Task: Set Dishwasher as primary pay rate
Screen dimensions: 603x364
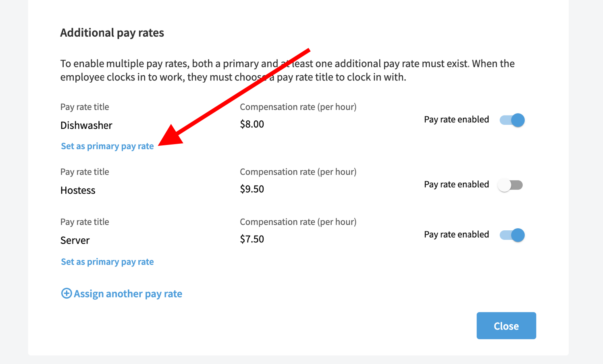Action: click(107, 146)
